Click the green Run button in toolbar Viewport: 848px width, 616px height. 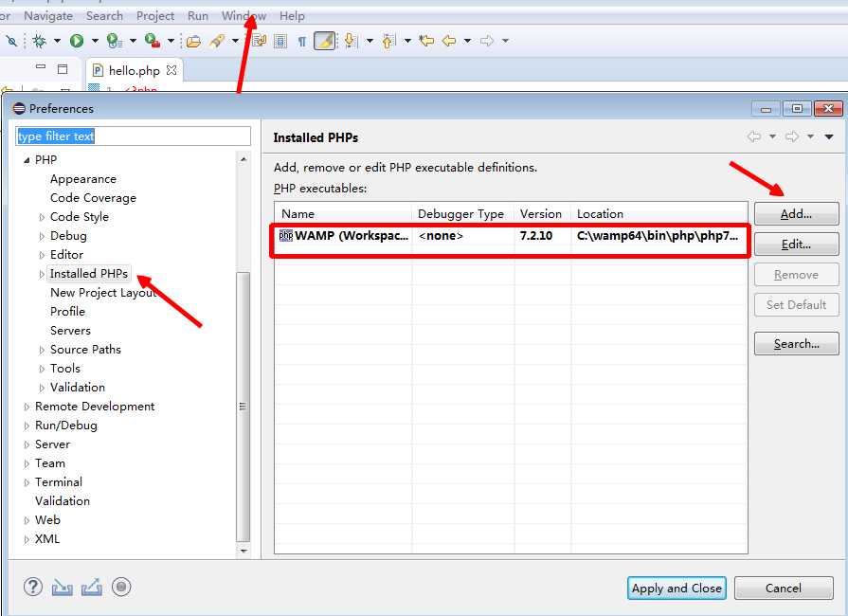tap(77, 41)
